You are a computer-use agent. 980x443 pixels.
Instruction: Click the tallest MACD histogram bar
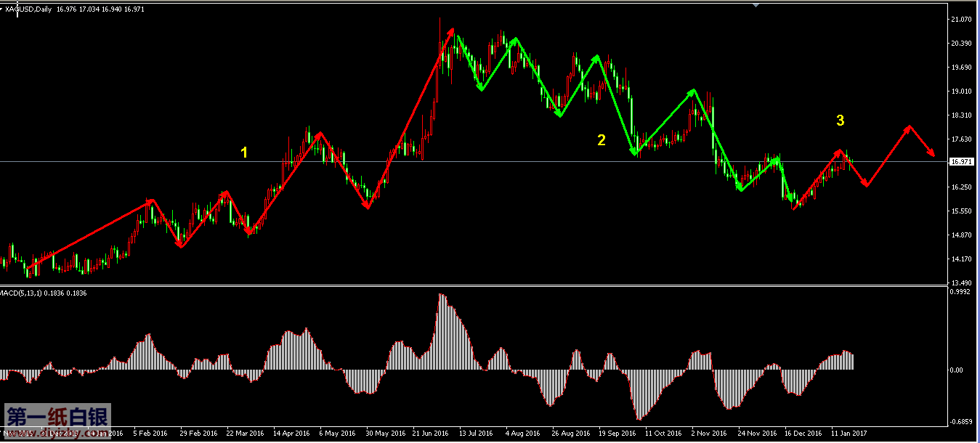[x=440, y=331]
